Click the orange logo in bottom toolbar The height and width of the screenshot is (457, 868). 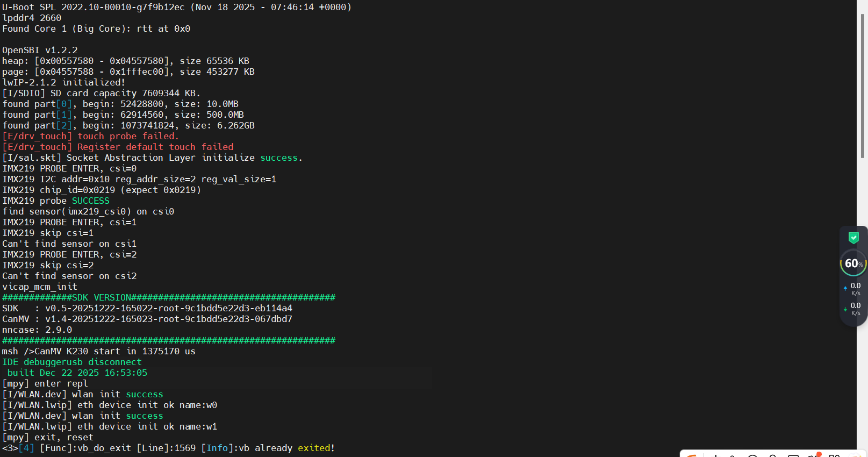point(692,455)
